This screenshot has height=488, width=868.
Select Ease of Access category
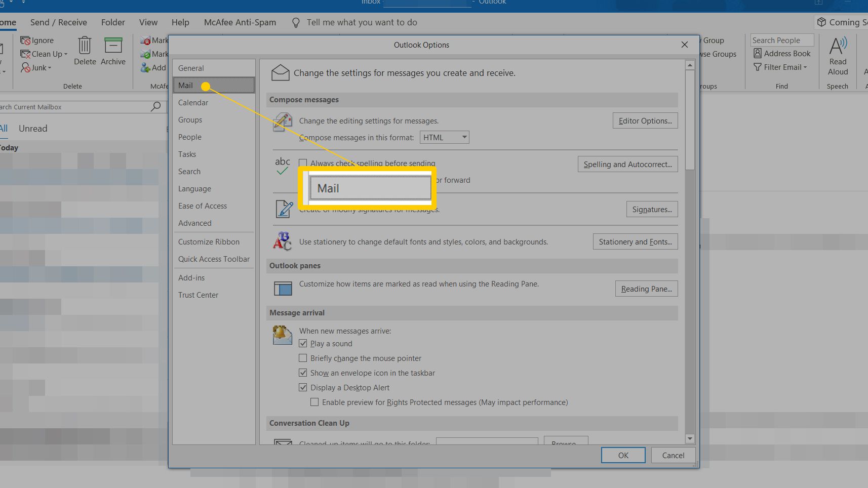(x=214, y=206)
